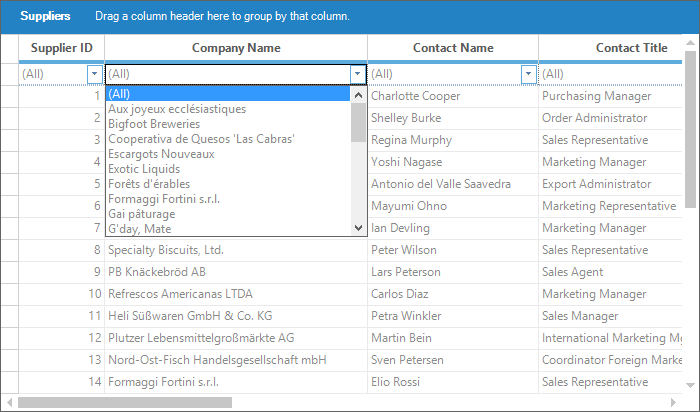Click the Shelley Burke contact cell
Screen dimensions: 700x412
453,118
